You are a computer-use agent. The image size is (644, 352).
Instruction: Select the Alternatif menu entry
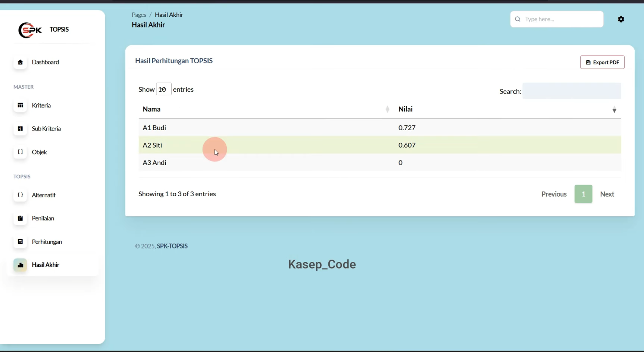tap(44, 195)
